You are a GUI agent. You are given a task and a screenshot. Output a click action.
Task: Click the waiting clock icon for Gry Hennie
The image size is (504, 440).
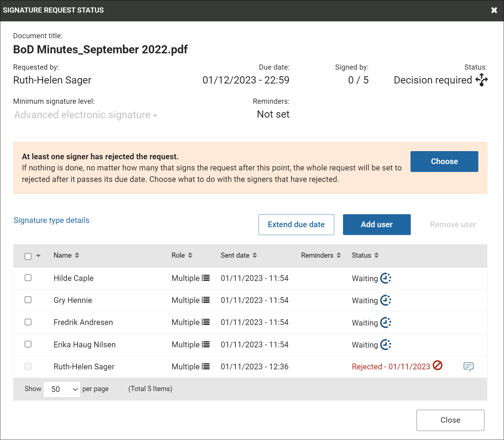click(x=385, y=300)
